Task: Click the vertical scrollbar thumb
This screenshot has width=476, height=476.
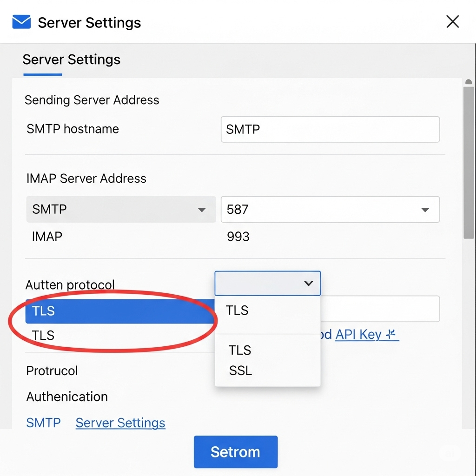Action: point(468,163)
